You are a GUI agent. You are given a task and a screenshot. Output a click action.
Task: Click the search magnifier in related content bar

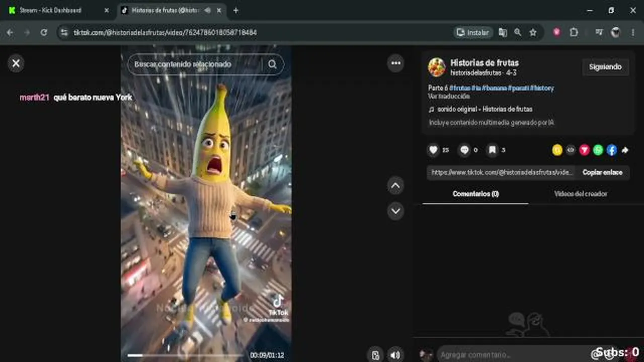272,64
